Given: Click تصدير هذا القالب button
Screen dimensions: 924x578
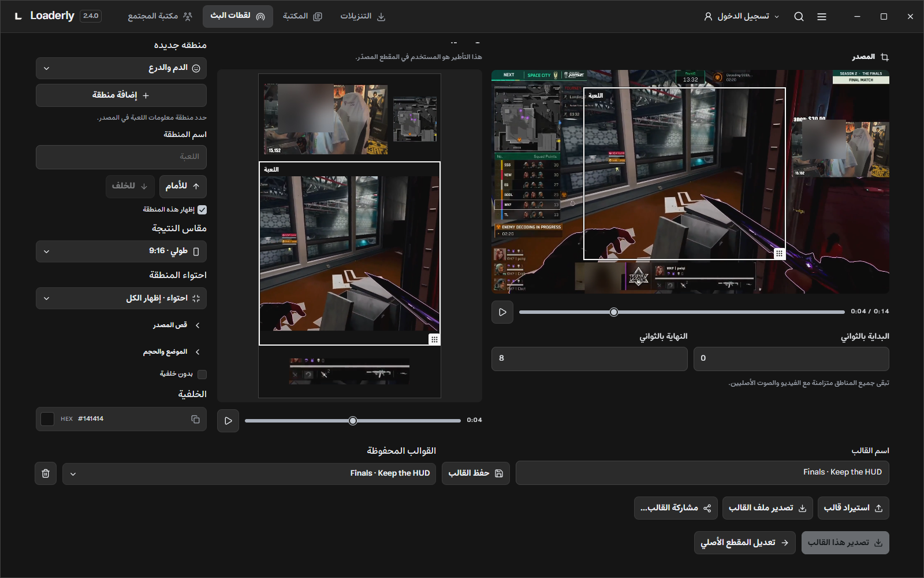Looking at the screenshot, I should click(845, 543).
